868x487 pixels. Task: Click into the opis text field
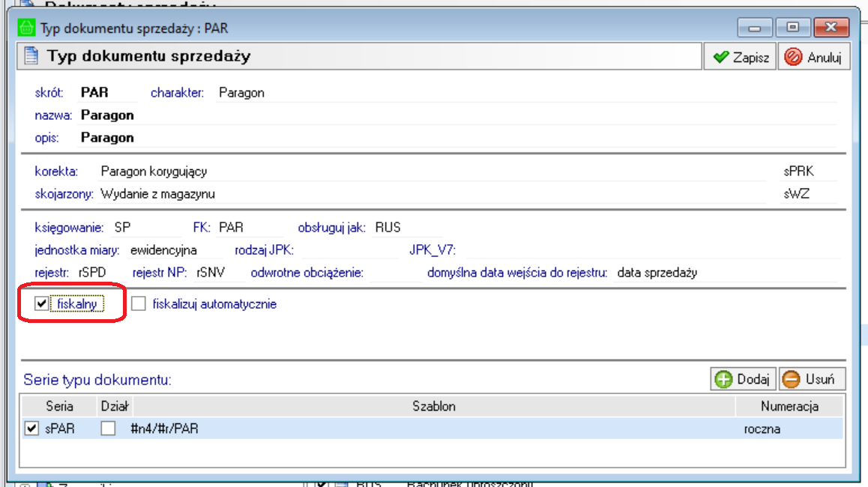[450, 138]
